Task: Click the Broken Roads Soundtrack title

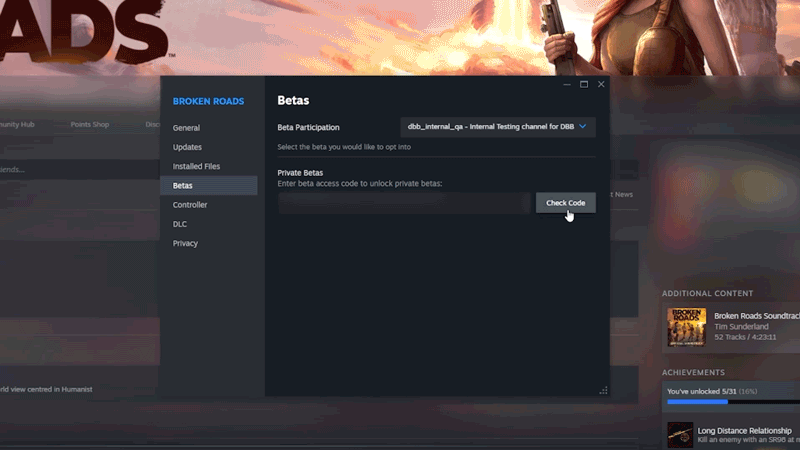Action: pyautogui.click(x=757, y=316)
